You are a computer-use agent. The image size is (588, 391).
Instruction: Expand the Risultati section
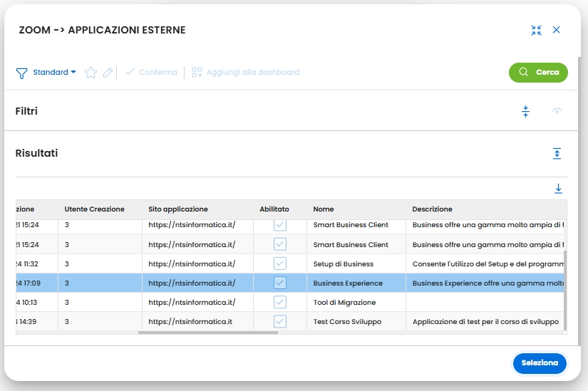click(x=557, y=153)
